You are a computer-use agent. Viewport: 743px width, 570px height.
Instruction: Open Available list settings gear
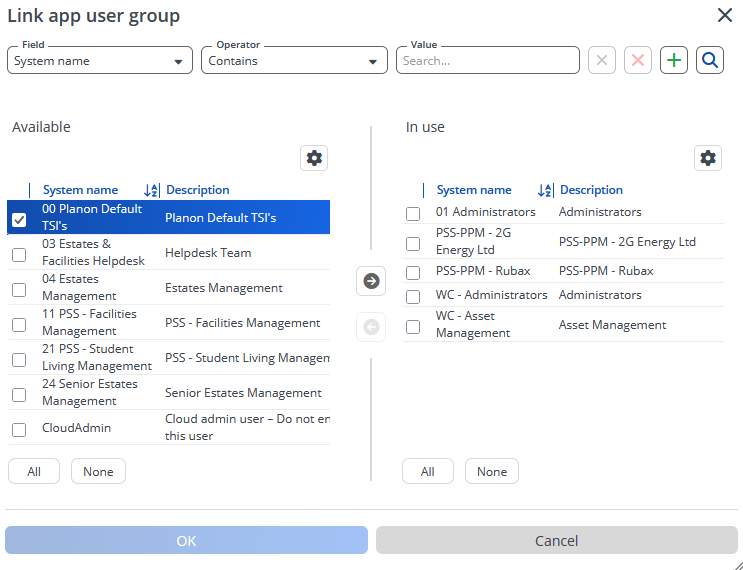point(314,158)
